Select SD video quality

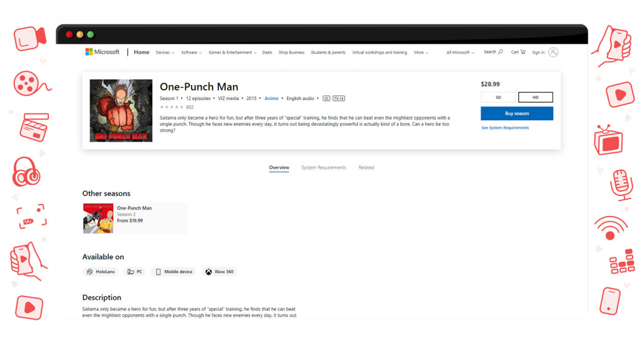coord(498,98)
